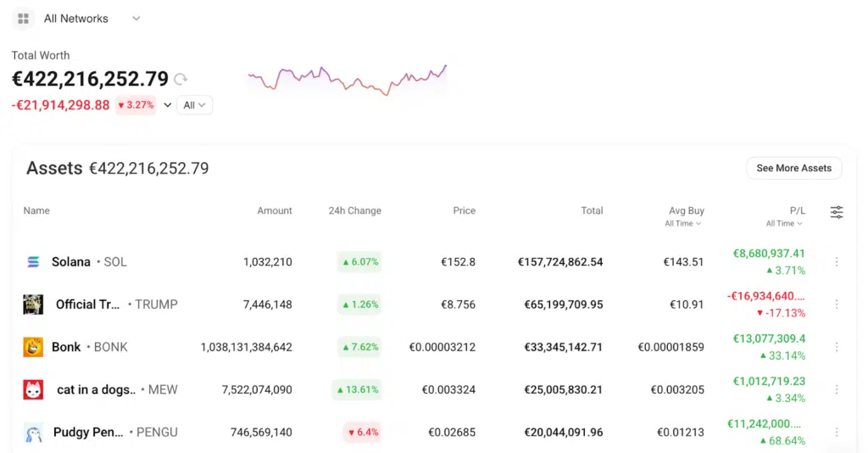Expand the chevron next to the 3.27% change
Image resolution: width=868 pixels, height=453 pixels.
[167, 105]
